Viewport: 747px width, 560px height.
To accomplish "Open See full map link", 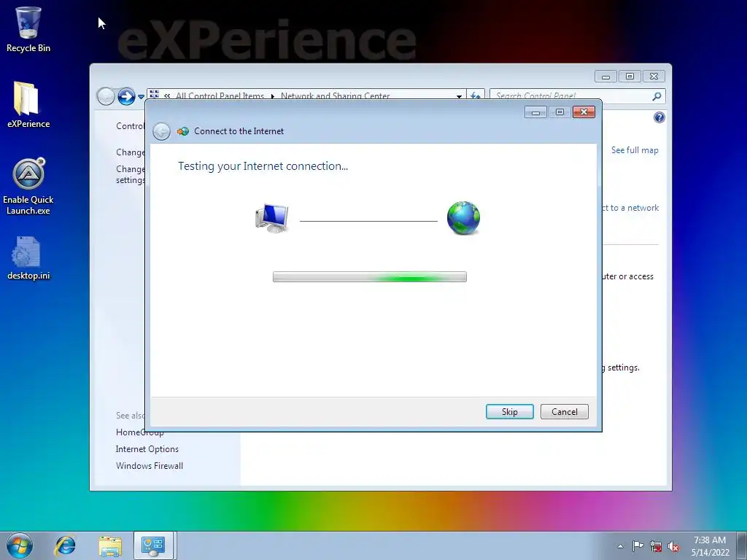I will click(x=635, y=150).
